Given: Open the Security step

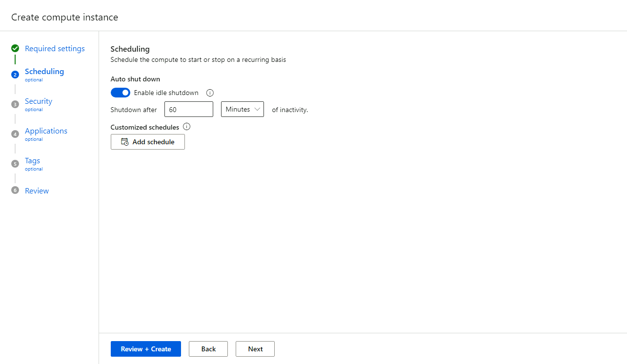Looking at the screenshot, I should [x=39, y=101].
